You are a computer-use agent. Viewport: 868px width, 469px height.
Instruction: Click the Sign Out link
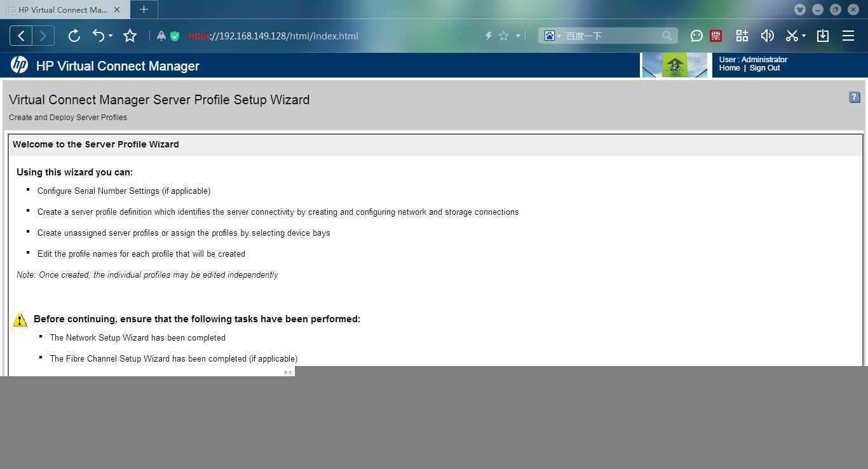[x=764, y=68]
